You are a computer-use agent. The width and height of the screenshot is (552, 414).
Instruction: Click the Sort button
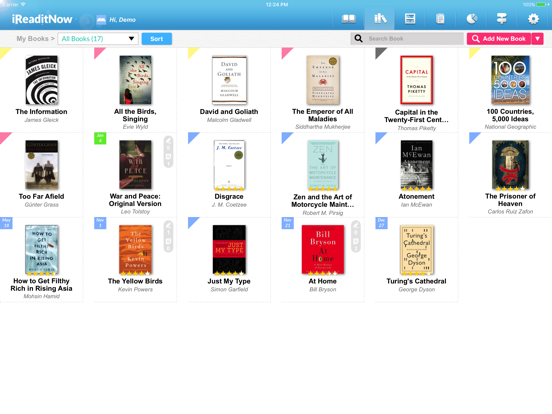coord(157,38)
